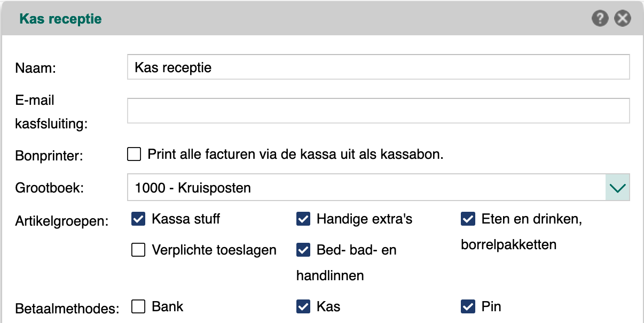Screen dimensions: 644x323
Task: Disable the Pin payment method
Action: point(468,307)
